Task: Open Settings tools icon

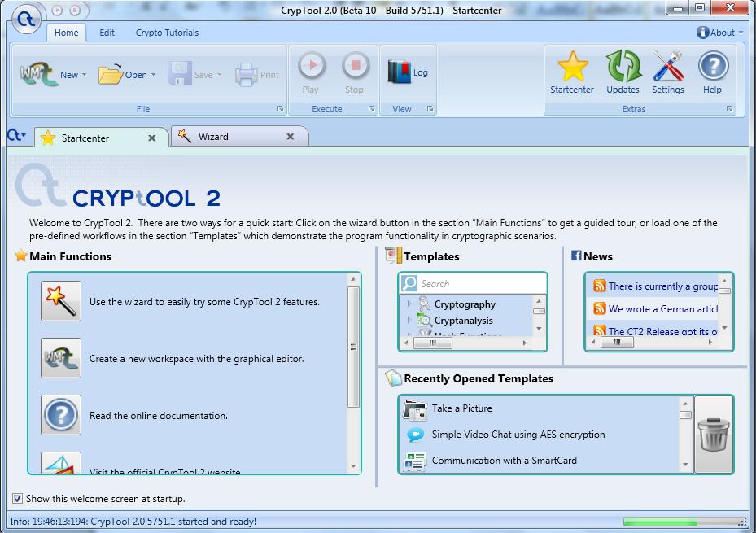Action: point(668,66)
